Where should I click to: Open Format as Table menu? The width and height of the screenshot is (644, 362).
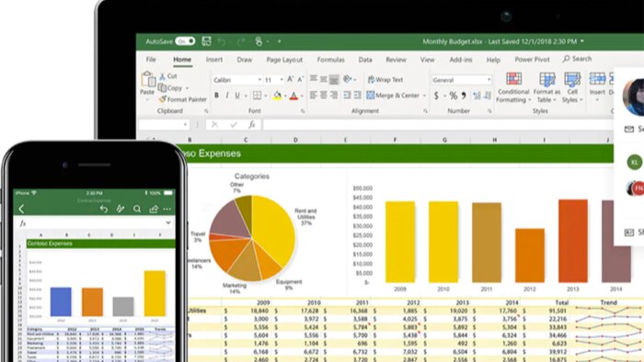point(546,87)
